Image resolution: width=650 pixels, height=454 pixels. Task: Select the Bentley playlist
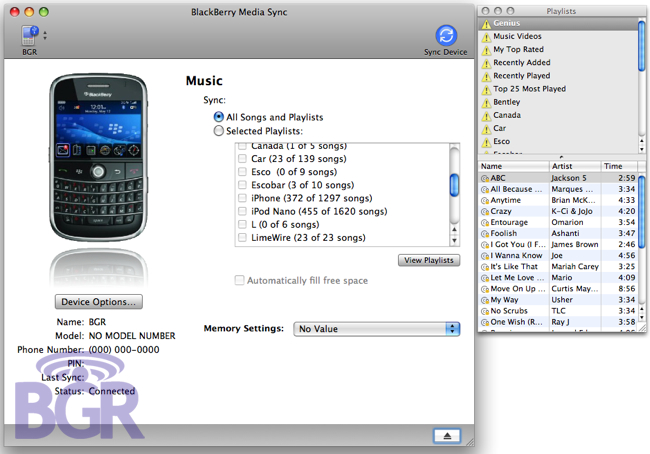click(x=558, y=102)
